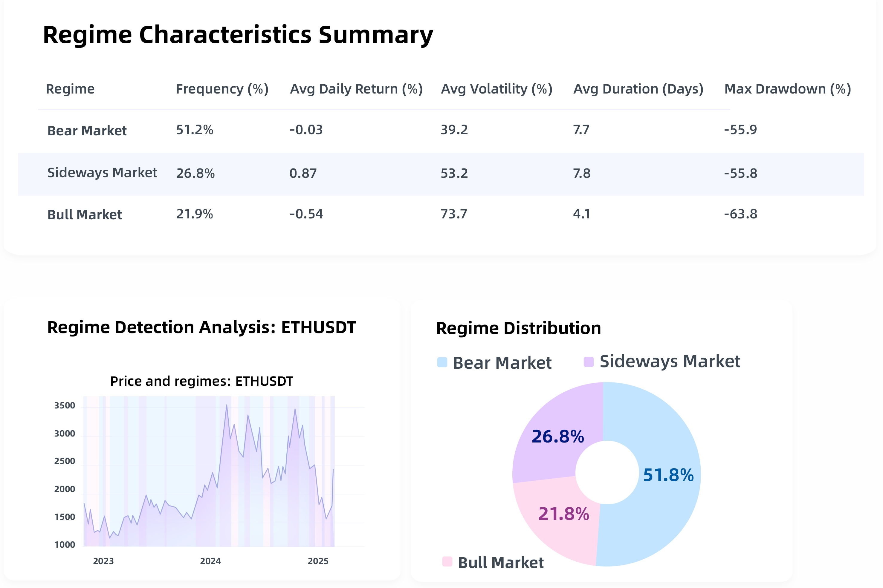Image resolution: width=883 pixels, height=588 pixels.
Task: Sort by the Avg Daily Return (%) header
Action: click(356, 89)
